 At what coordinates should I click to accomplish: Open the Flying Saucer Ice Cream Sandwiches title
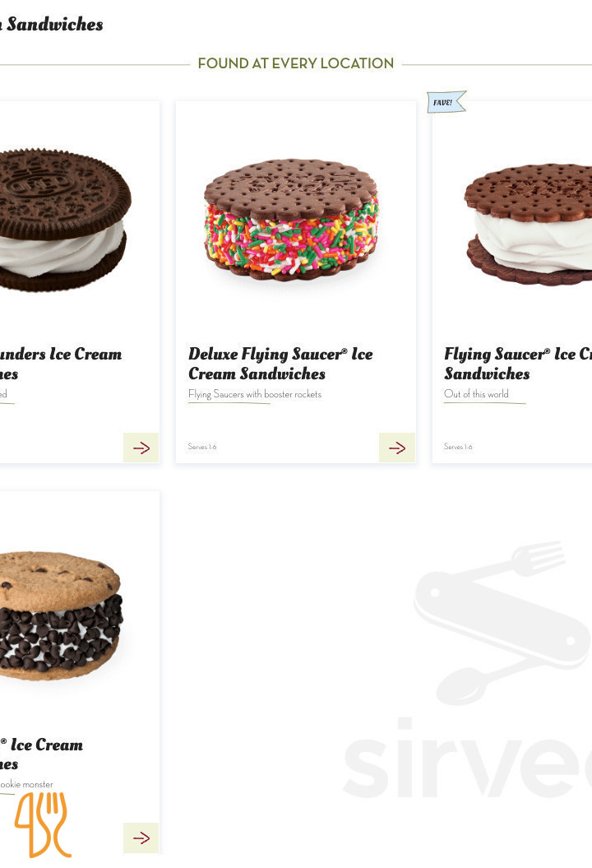(x=518, y=364)
